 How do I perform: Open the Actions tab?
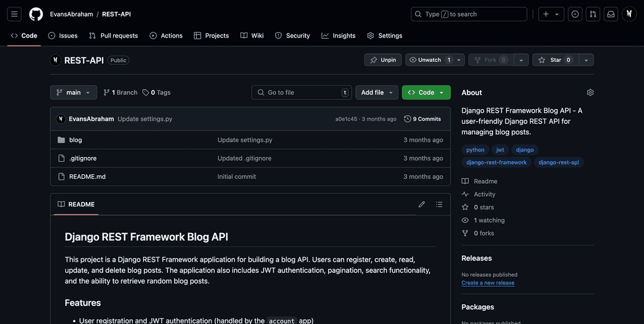click(166, 36)
